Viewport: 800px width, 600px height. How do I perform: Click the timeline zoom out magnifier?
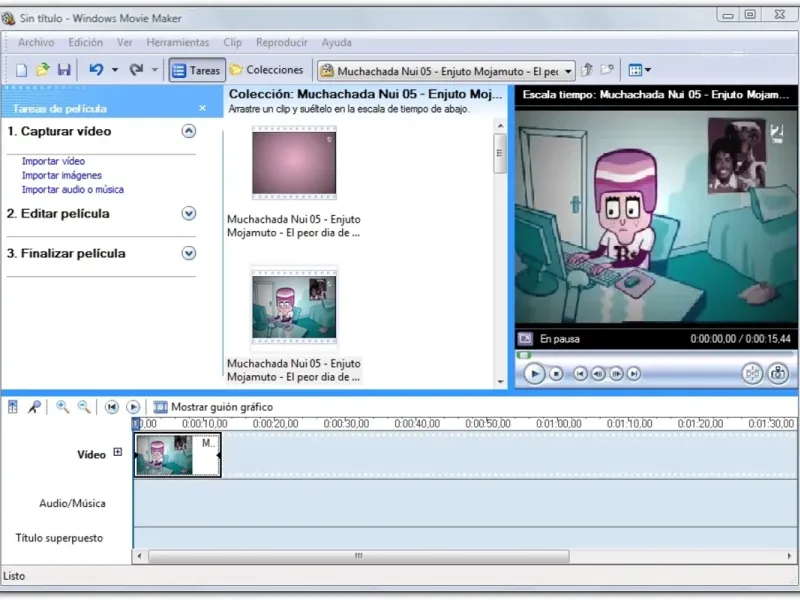pyautogui.click(x=84, y=407)
